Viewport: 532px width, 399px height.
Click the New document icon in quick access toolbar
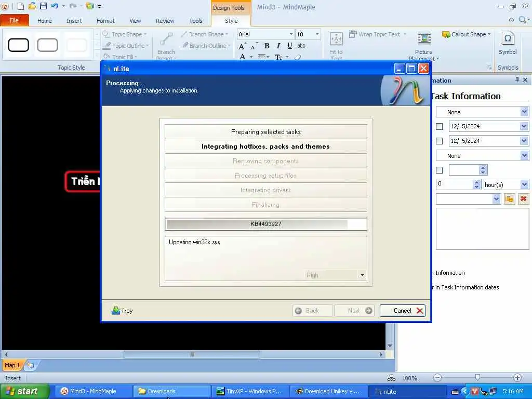pyautogui.click(x=20, y=6)
